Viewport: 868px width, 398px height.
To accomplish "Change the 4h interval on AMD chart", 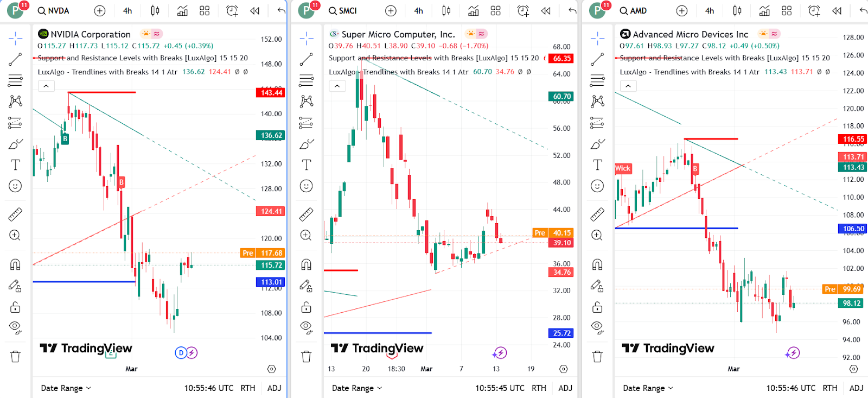I will pos(710,11).
